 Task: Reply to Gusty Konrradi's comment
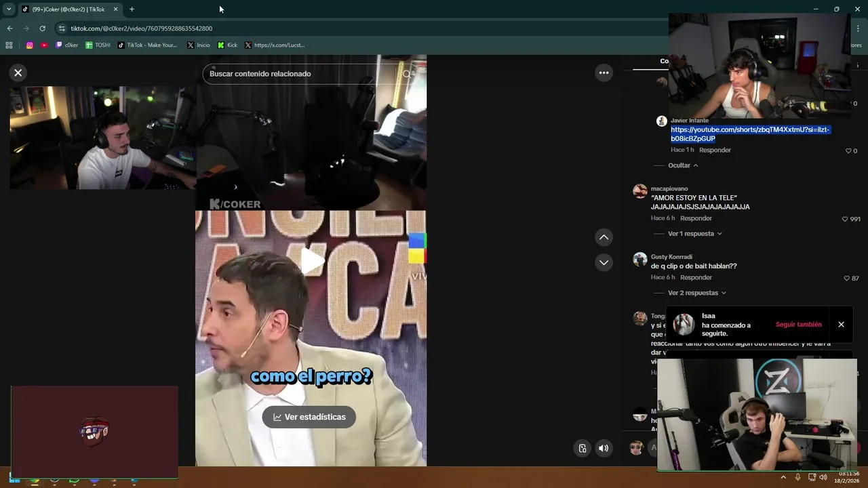pos(696,277)
